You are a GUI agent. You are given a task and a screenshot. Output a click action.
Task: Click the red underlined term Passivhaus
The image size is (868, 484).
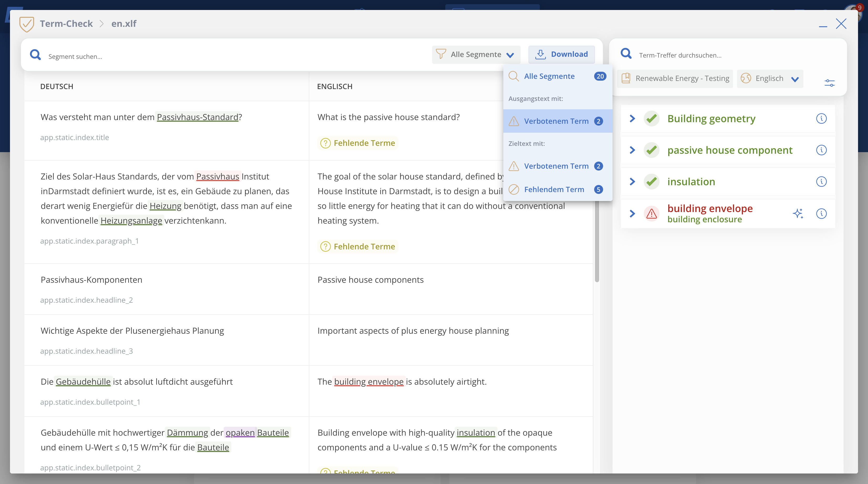[x=218, y=176]
